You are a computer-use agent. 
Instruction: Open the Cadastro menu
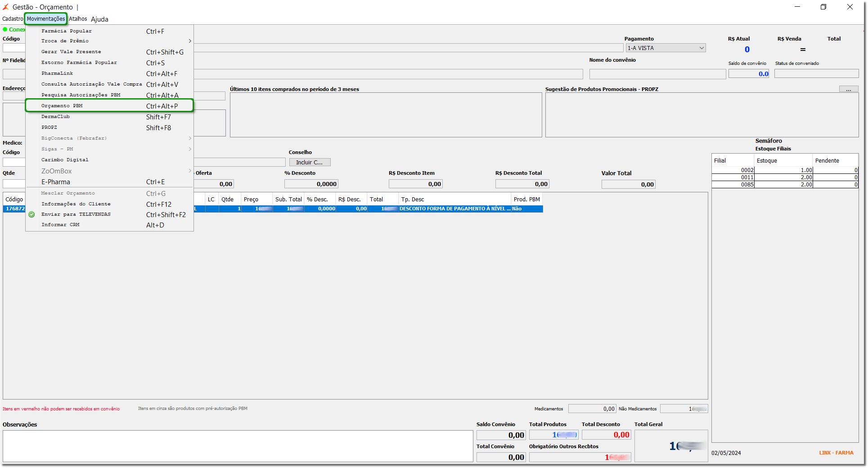pos(13,19)
